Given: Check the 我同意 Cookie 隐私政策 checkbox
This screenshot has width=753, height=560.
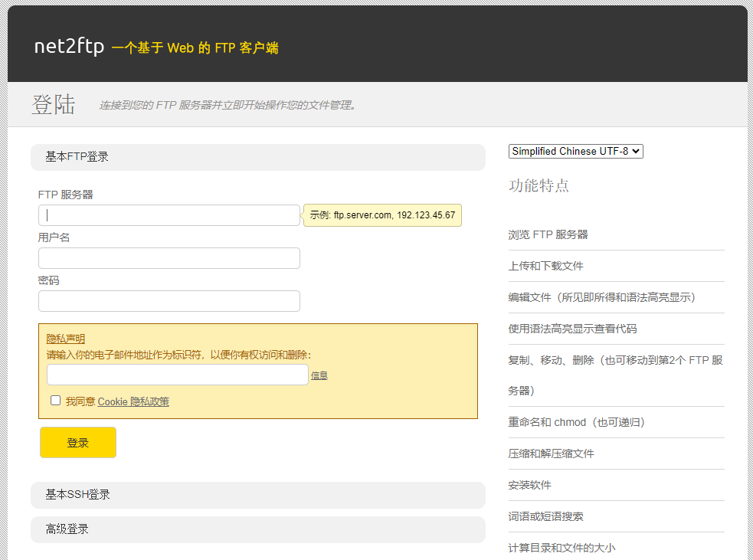Looking at the screenshot, I should coord(56,401).
